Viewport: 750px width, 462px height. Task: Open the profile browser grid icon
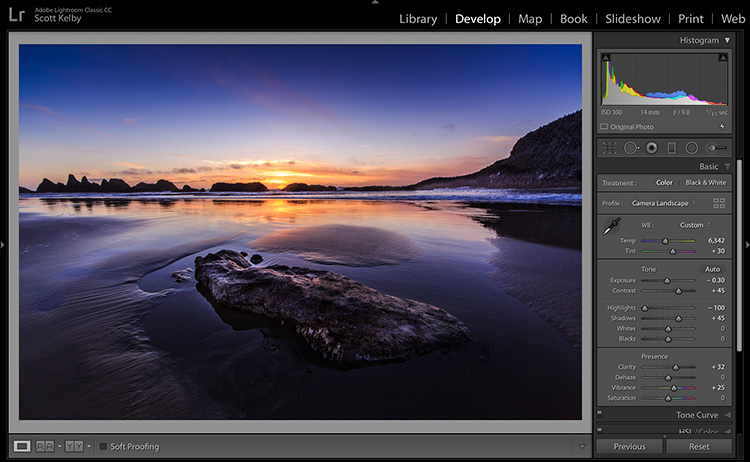pyautogui.click(x=719, y=203)
